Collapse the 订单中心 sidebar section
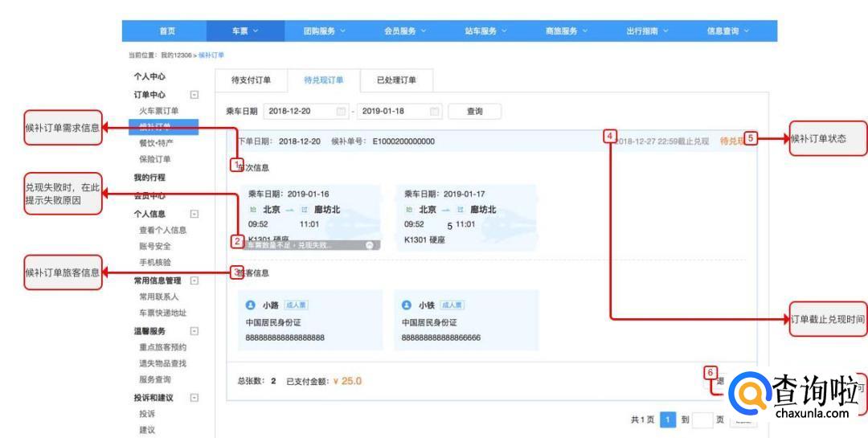The image size is (868, 438). pos(194,95)
